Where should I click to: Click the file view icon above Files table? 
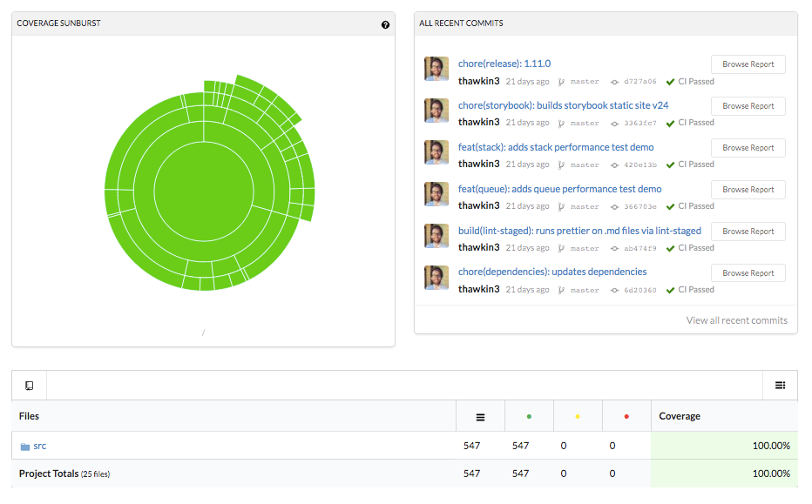click(x=29, y=385)
